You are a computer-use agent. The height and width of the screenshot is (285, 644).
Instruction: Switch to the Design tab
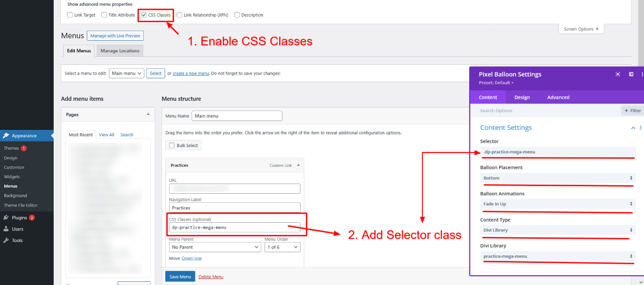pyautogui.click(x=522, y=97)
